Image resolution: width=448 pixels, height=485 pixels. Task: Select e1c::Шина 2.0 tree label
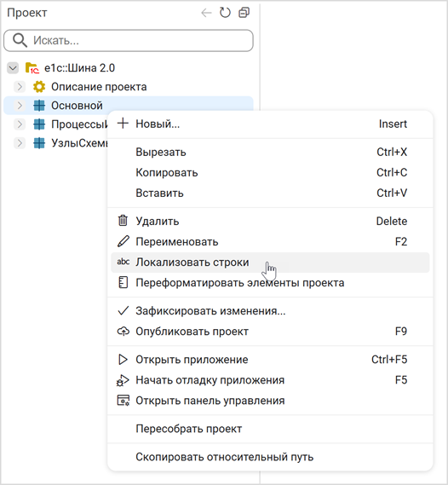click(80, 67)
